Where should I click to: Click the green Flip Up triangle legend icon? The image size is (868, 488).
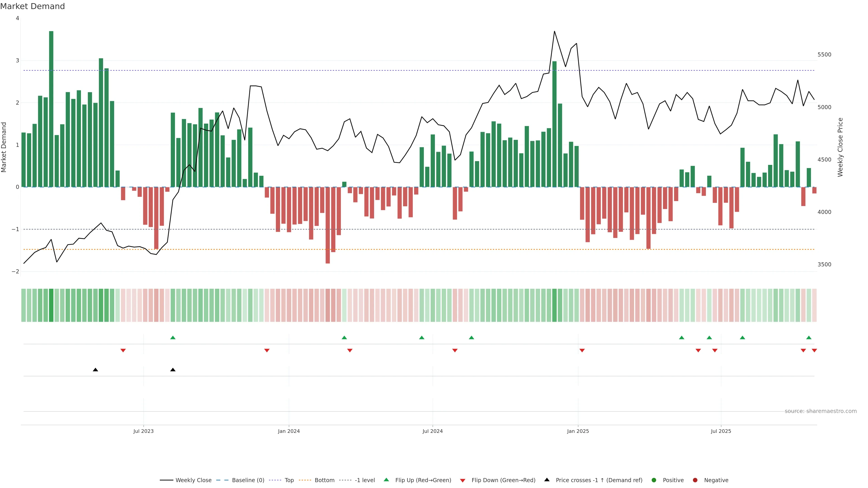(x=386, y=480)
